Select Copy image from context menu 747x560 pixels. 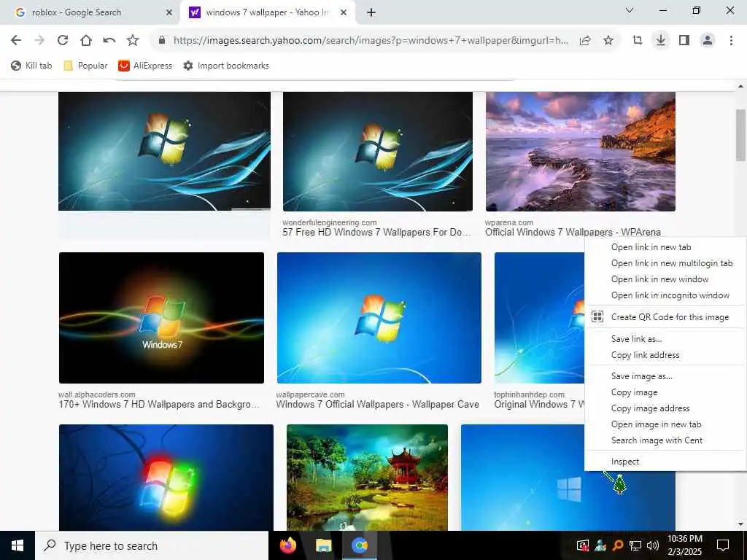click(x=665, y=392)
